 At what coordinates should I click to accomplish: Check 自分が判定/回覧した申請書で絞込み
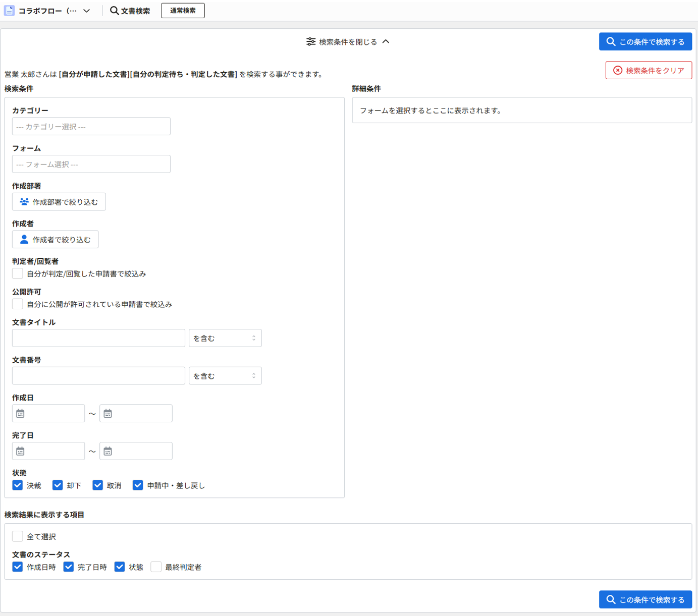[18, 274]
